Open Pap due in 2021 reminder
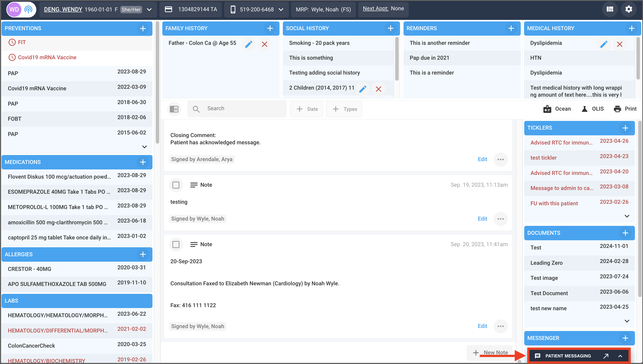The image size is (643, 364). click(x=462, y=58)
